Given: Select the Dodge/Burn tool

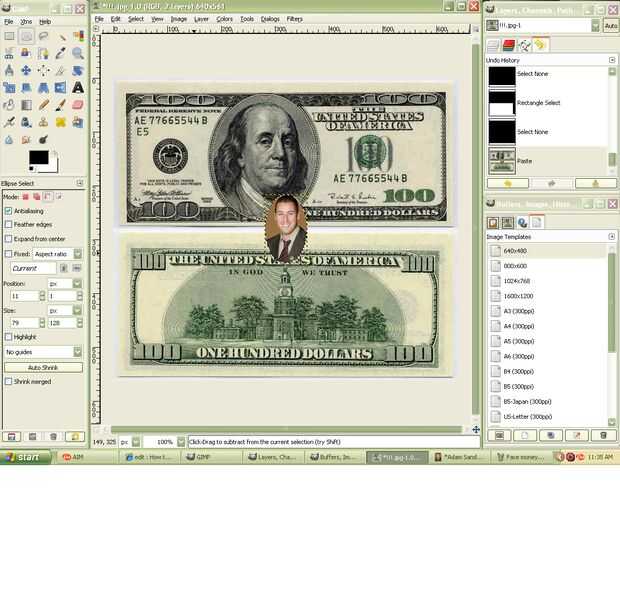Looking at the screenshot, I should tap(43, 140).
